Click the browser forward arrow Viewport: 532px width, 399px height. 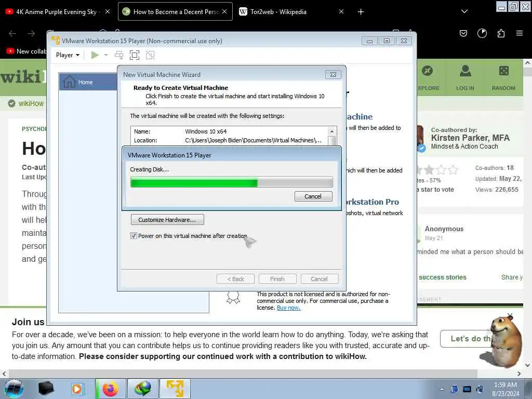(x=31, y=33)
